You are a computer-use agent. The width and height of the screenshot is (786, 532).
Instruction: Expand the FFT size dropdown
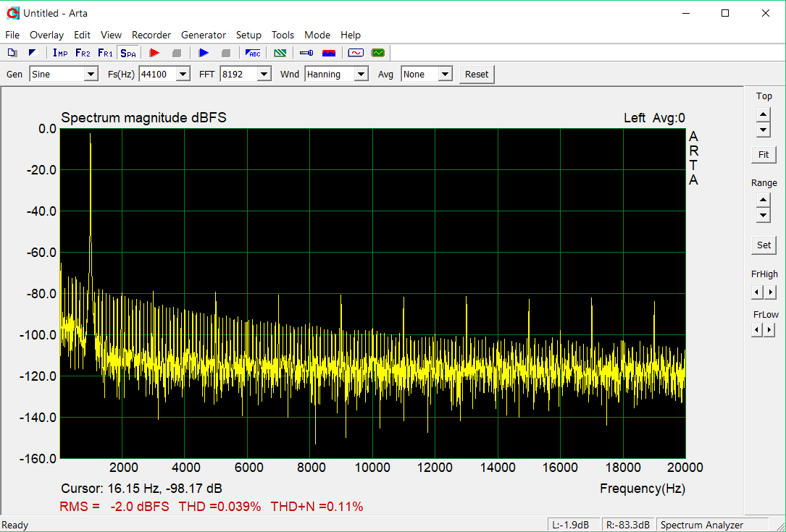click(x=264, y=74)
